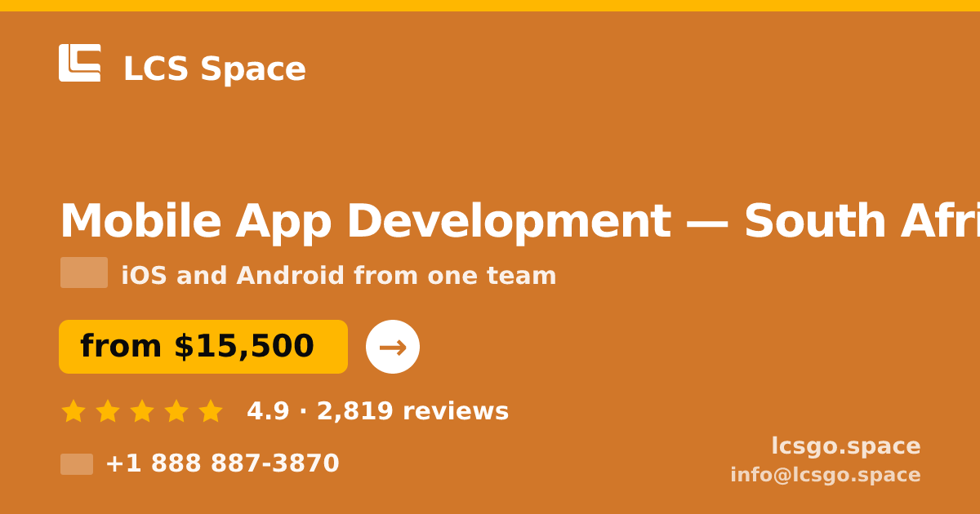Screen dimensions: 980x514
Task: Click the info@lcsgo.space email link
Action: [826, 475]
